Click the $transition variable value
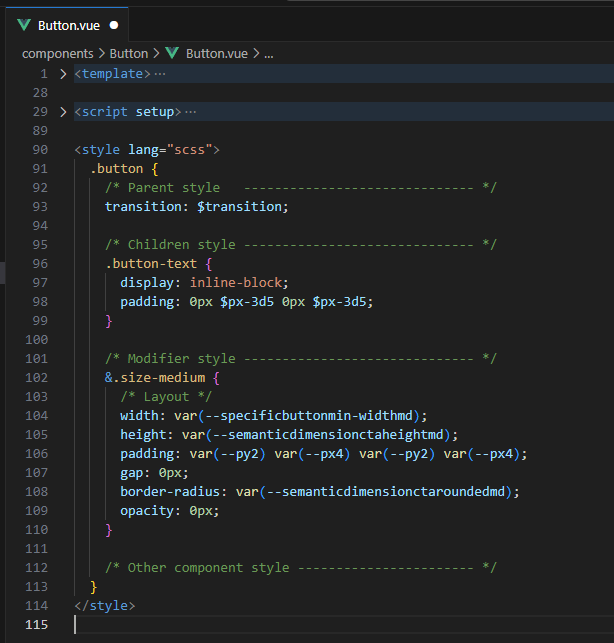The width and height of the screenshot is (614, 643). click(x=240, y=207)
